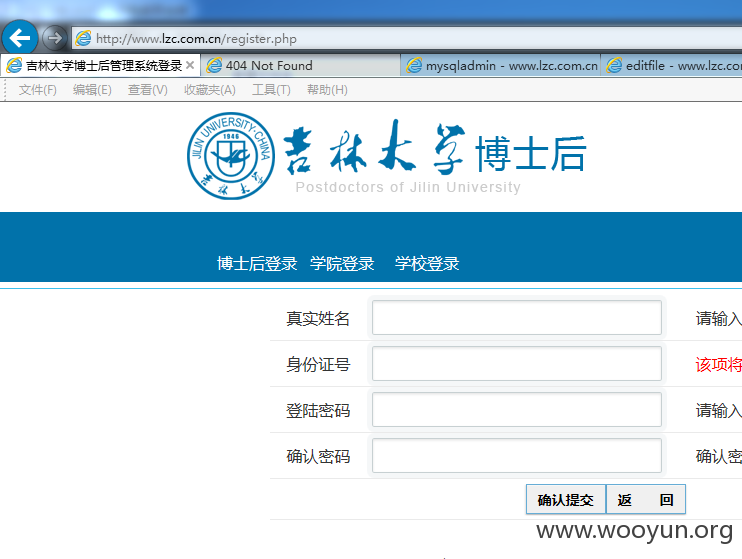Switch to the 404 Not Found tab

300,65
